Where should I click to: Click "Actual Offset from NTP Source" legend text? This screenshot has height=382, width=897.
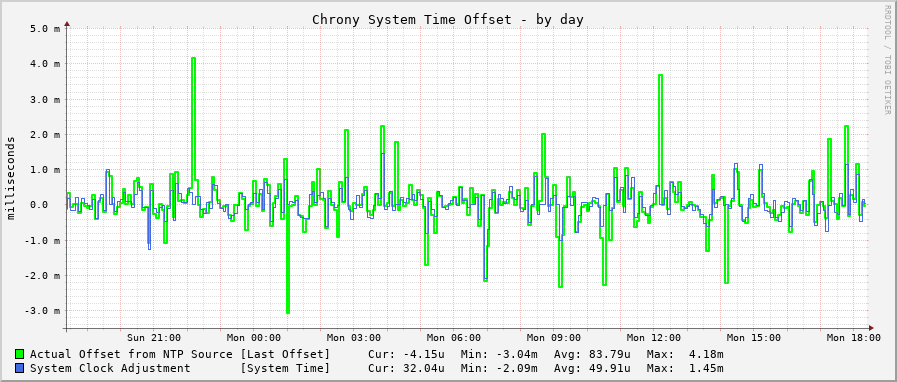[131, 354]
